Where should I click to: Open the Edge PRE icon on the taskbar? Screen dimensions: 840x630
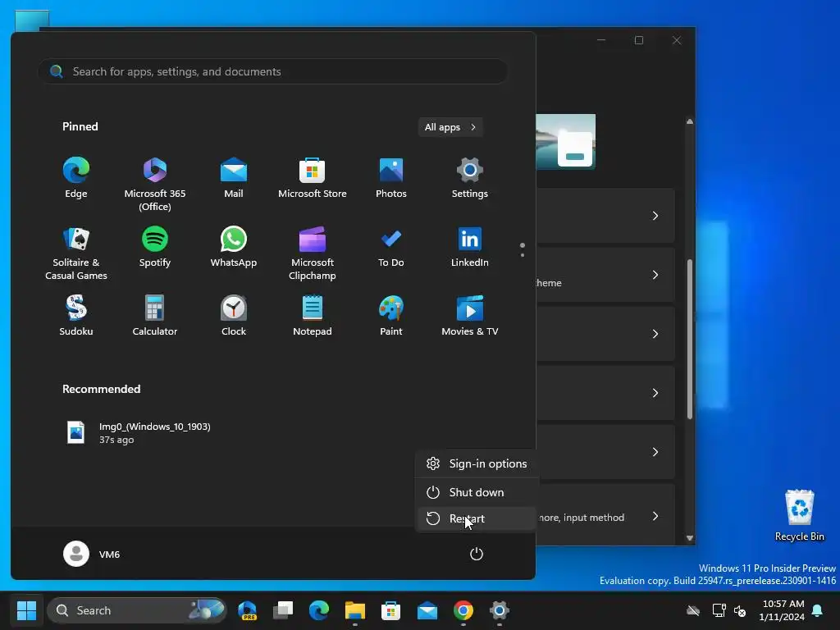point(247,610)
